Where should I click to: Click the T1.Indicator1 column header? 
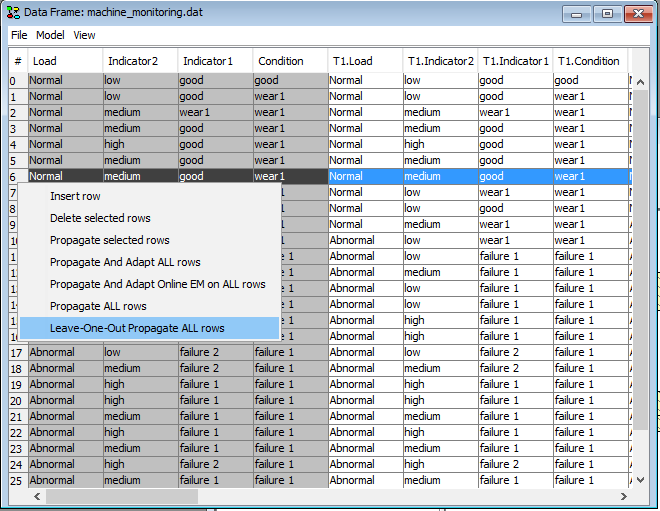click(515, 61)
